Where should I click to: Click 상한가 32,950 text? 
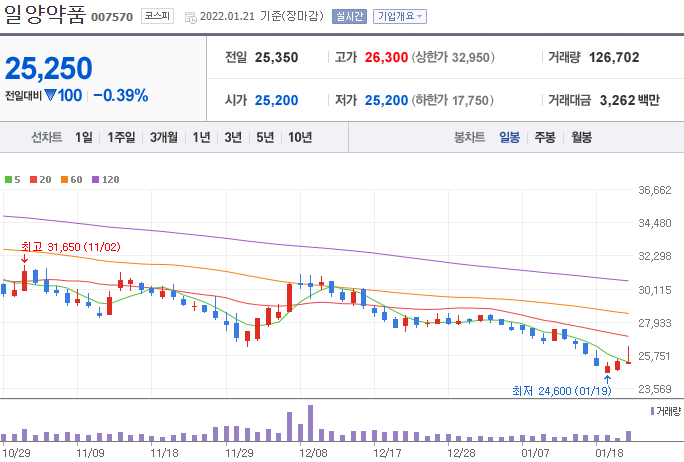pyautogui.click(x=453, y=57)
